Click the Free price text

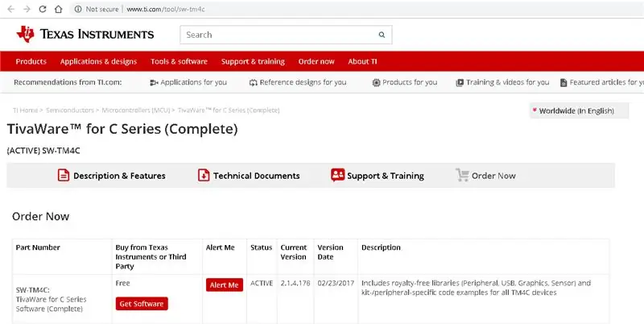pos(123,283)
